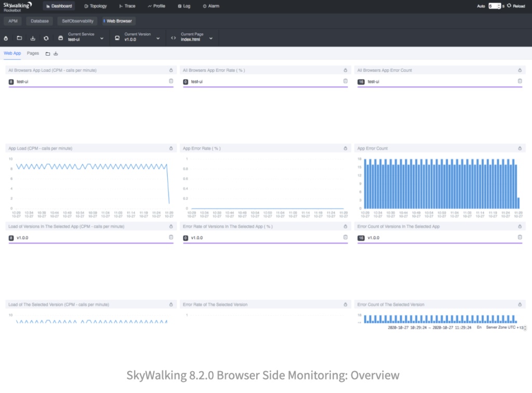Click copy icon in All Browsers App Error Count row
The height and width of the screenshot is (393, 532).
coord(520,81)
